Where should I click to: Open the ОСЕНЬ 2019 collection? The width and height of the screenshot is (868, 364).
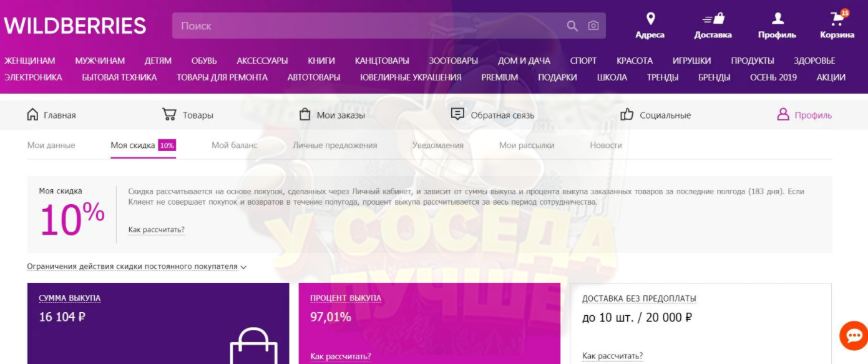(773, 77)
